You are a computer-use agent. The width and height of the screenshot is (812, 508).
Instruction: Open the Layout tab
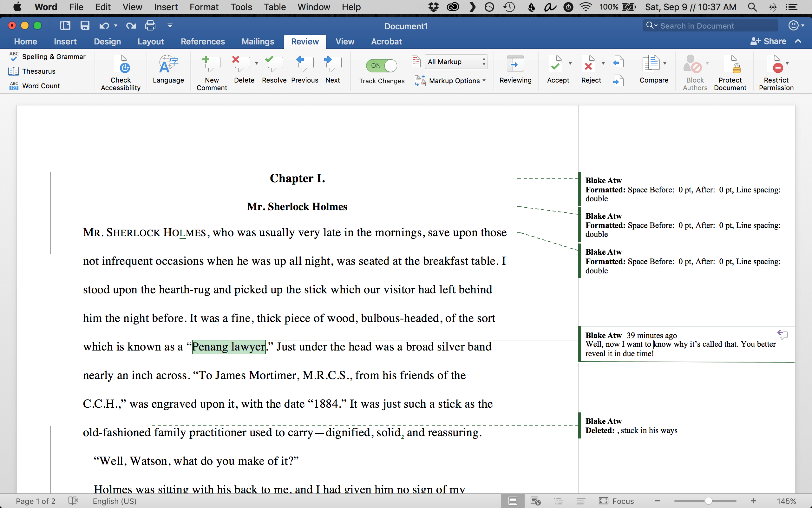tap(151, 41)
